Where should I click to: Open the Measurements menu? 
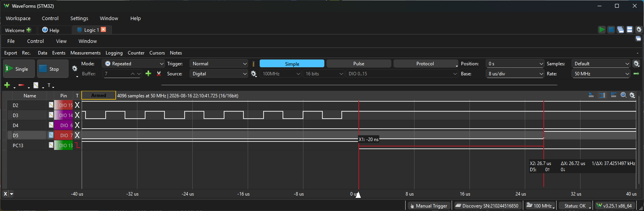86,53
